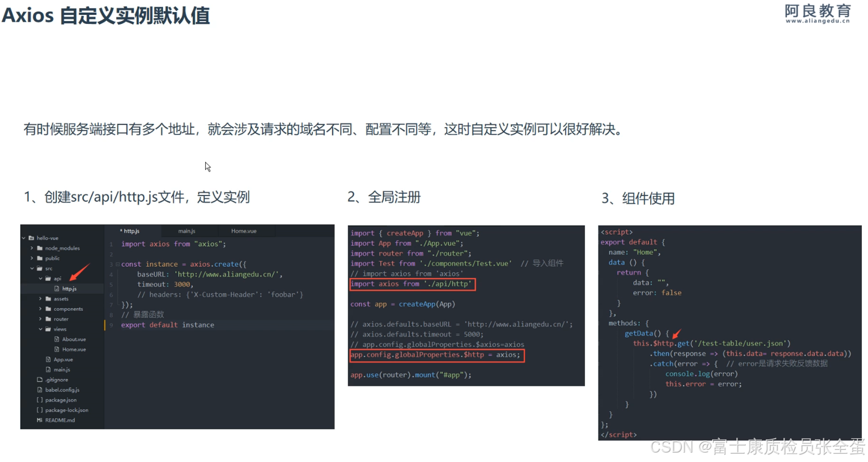Click line number 9 in gutter
Viewport: 868px width, 462px height.
click(111, 325)
